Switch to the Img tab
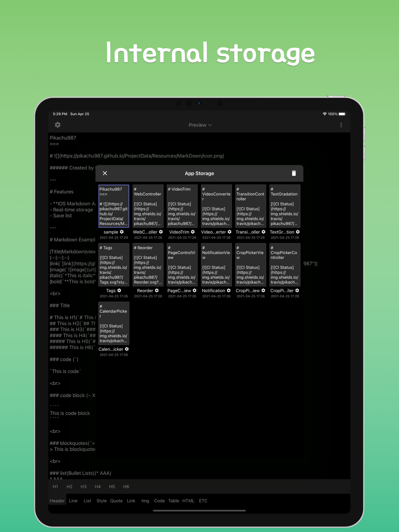The height and width of the screenshot is (532, 399). pos(145,501)
